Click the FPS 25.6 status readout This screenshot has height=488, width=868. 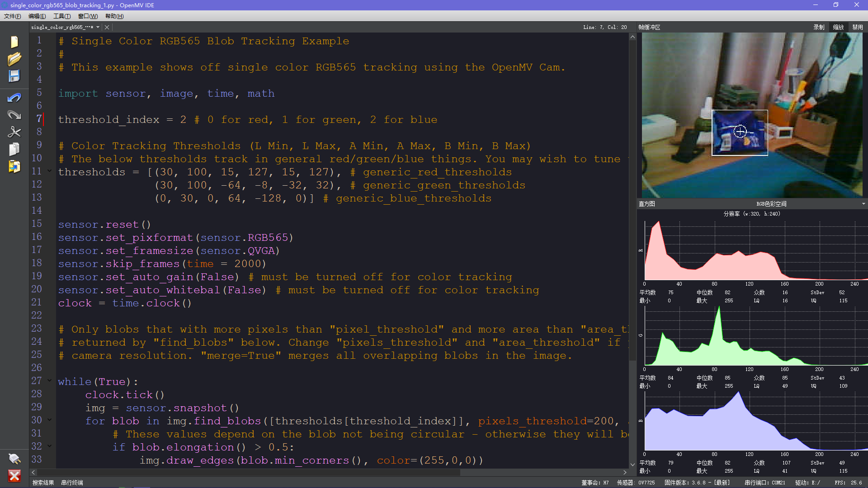click(x=848, y=483)
